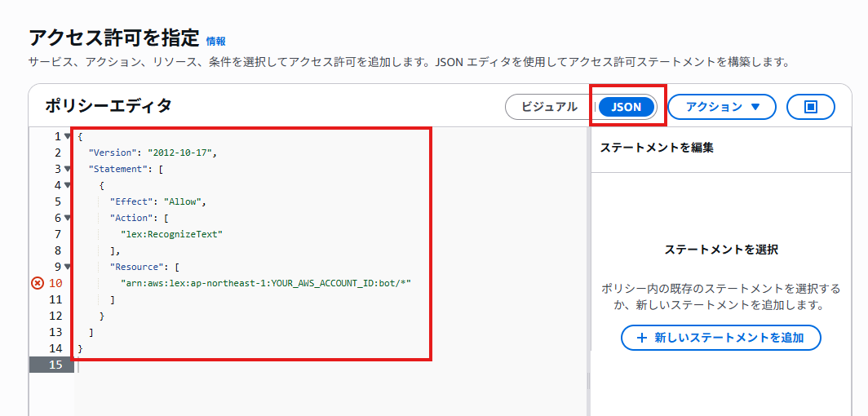
Task: Click the "Action" key in editor
Action: pyautogui.click(x=131, y=218)
